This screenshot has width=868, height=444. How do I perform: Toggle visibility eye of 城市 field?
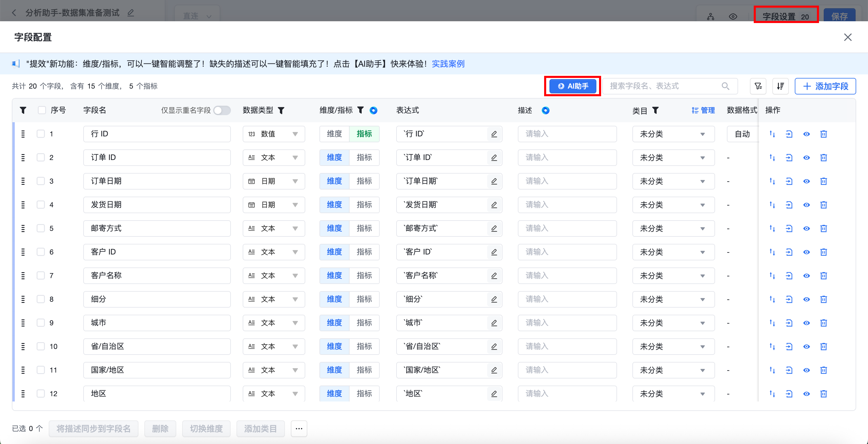(806, 323)
